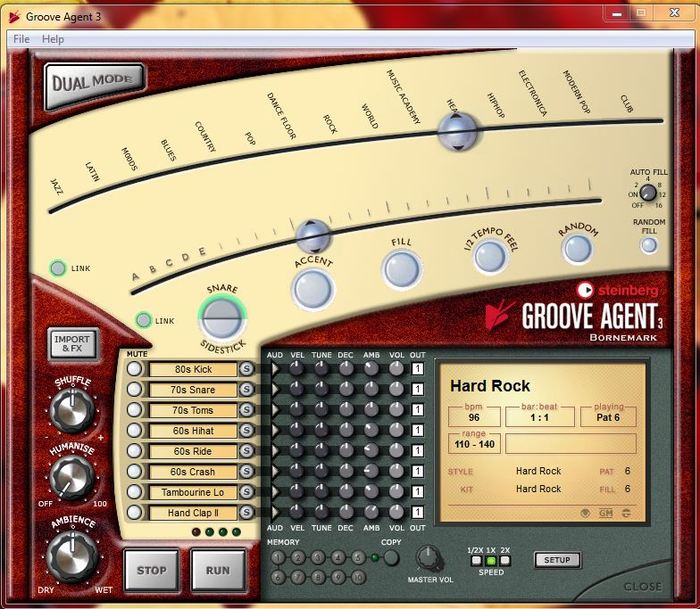Viewport: 700px width, 609px height.
Task: Click the Steinberg logo
Action: [x=617, y=291]
